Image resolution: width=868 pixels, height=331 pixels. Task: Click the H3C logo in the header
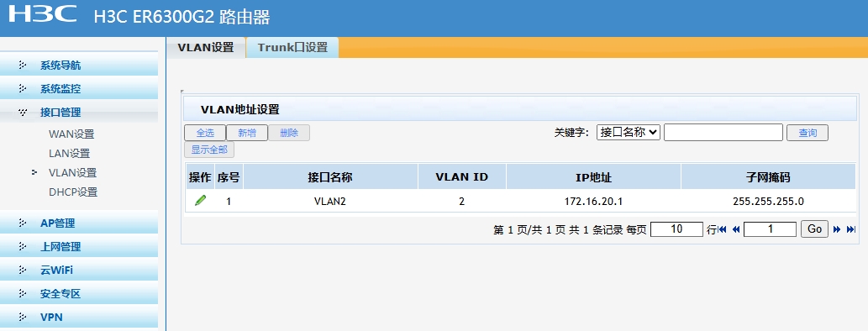click(43, 13)
